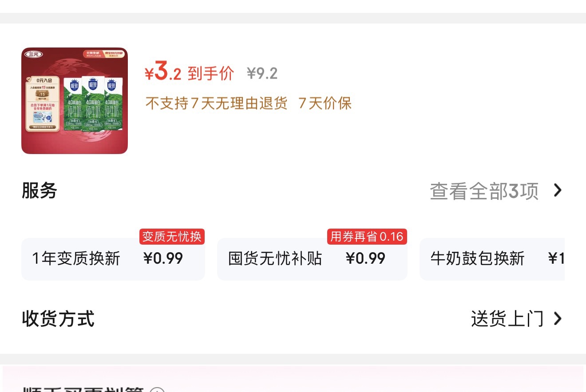Tap the info icon beside bottom section title
Screen dimensions: 586x392
[157, 390]
